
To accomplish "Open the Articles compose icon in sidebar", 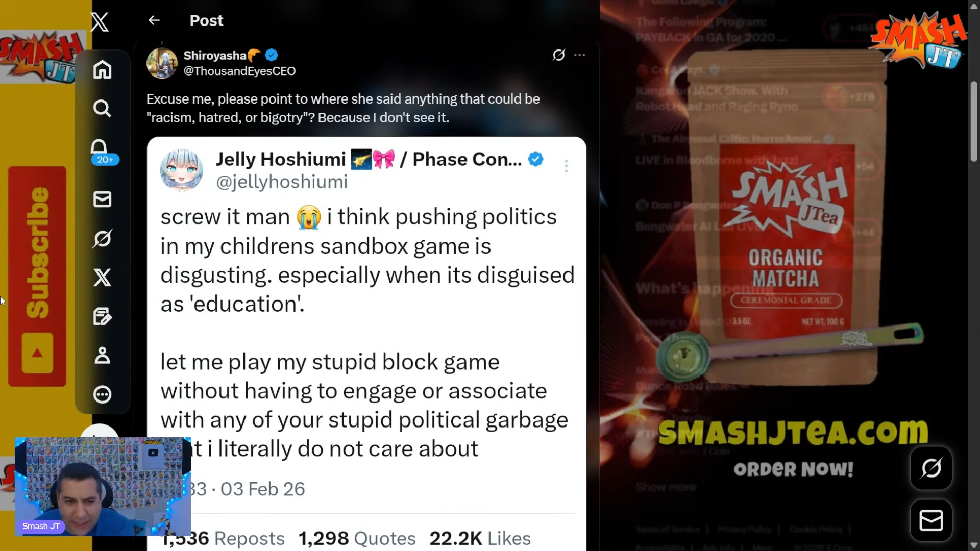I will tap(102, 316).
